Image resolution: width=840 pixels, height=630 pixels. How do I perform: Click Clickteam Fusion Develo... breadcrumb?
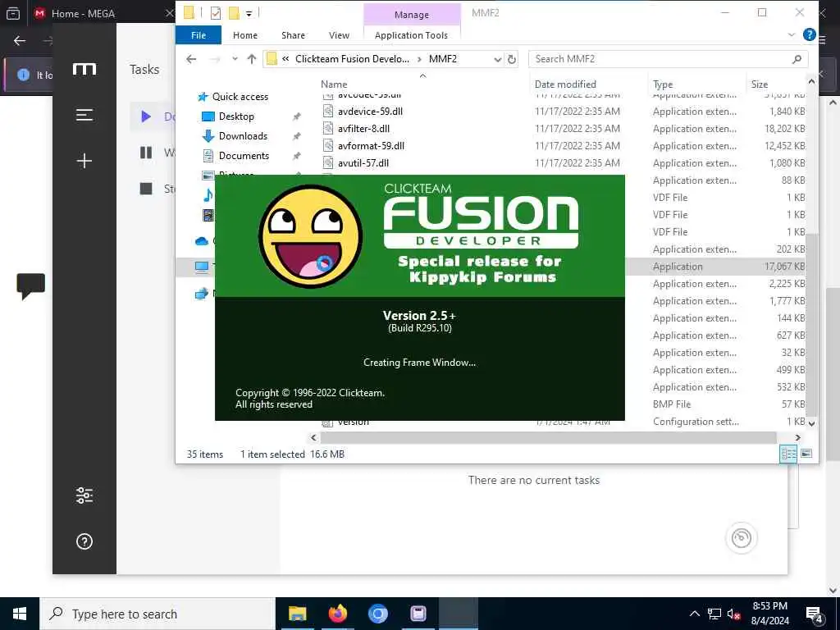pyautogui.click(x=352, y=59)
